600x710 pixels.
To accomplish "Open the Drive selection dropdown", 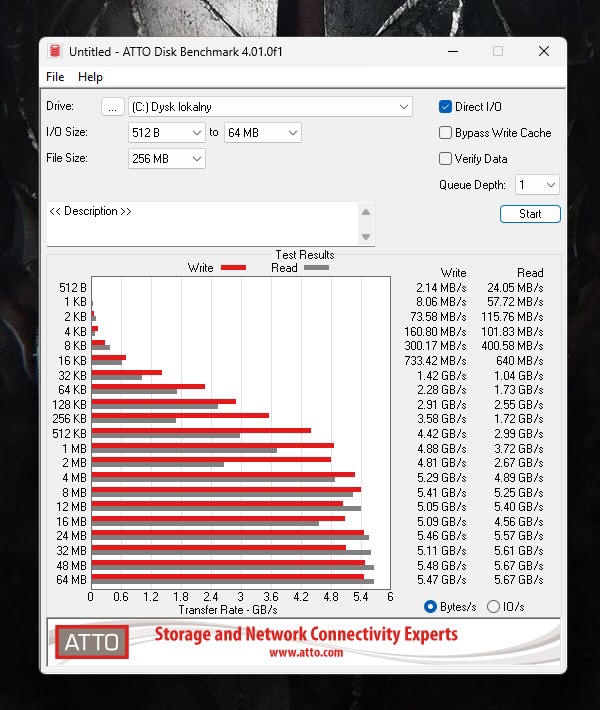I will coord(403,107).
